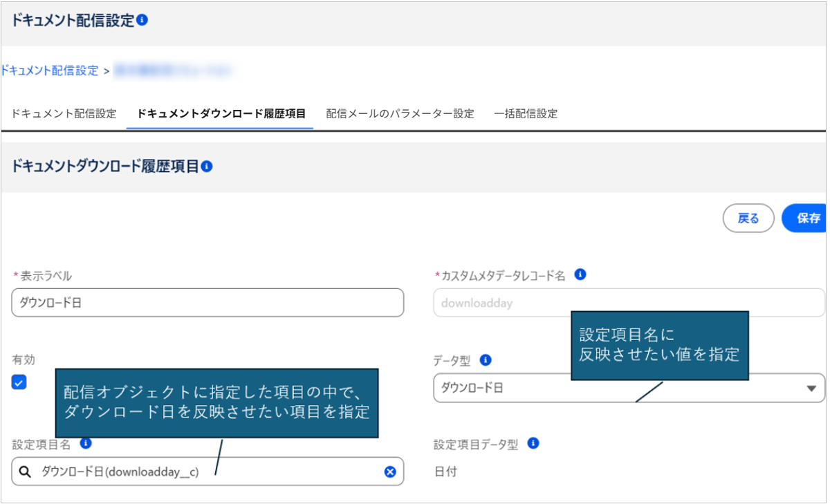Click the カスタムメタデータレコード名 field
The height and width of the screenshot is (504, 830).
628,303
